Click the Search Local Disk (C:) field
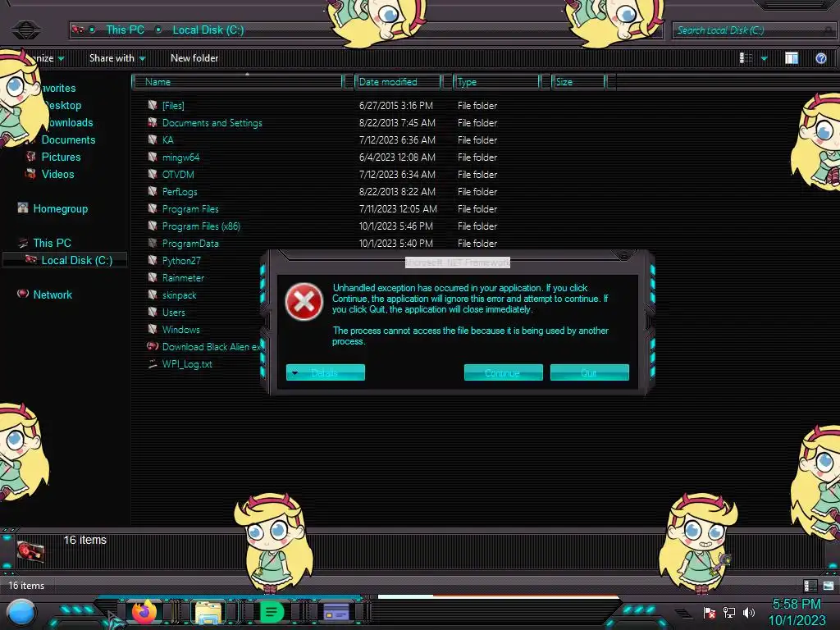Screen dimensions: 840x630 pos(752,30)
